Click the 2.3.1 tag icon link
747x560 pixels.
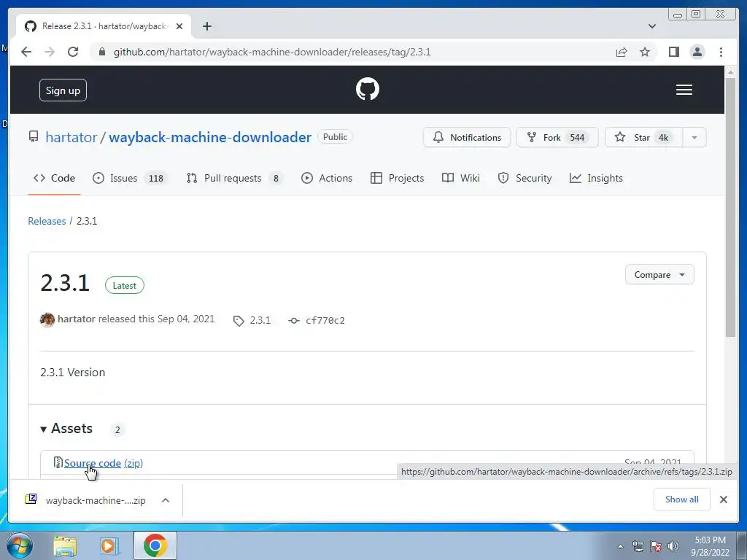[x=252, y=321]
